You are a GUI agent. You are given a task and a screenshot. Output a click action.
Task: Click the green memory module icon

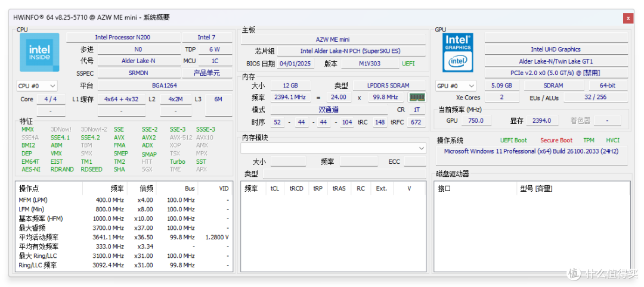(x=417, y=97)
